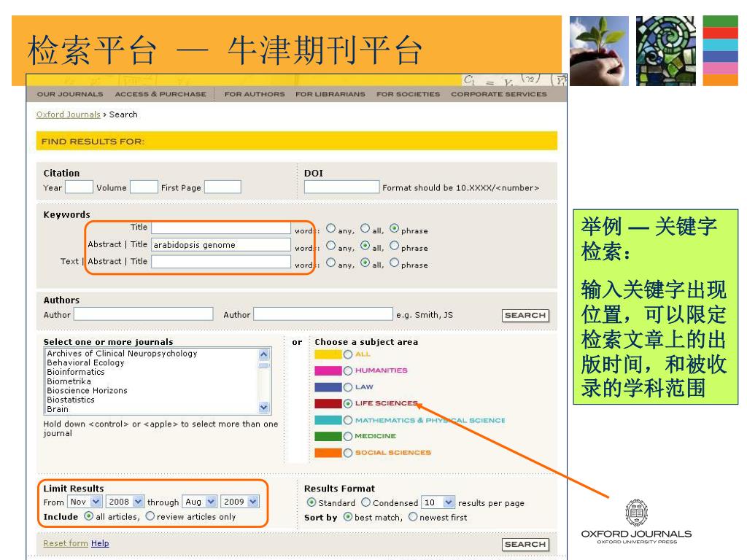
Task: Select 'any' radio for Text | Abstract | Title row
Action: click(330, 262)
